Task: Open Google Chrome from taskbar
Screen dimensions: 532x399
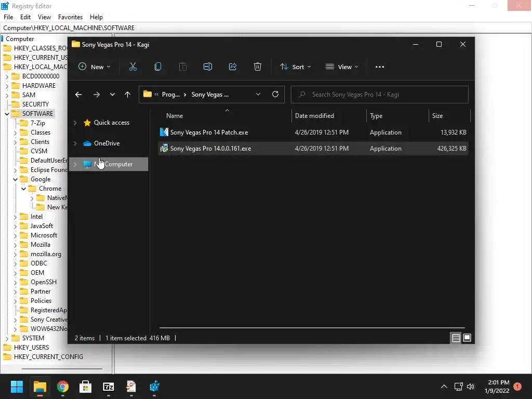Action: [x=62, y=387]
